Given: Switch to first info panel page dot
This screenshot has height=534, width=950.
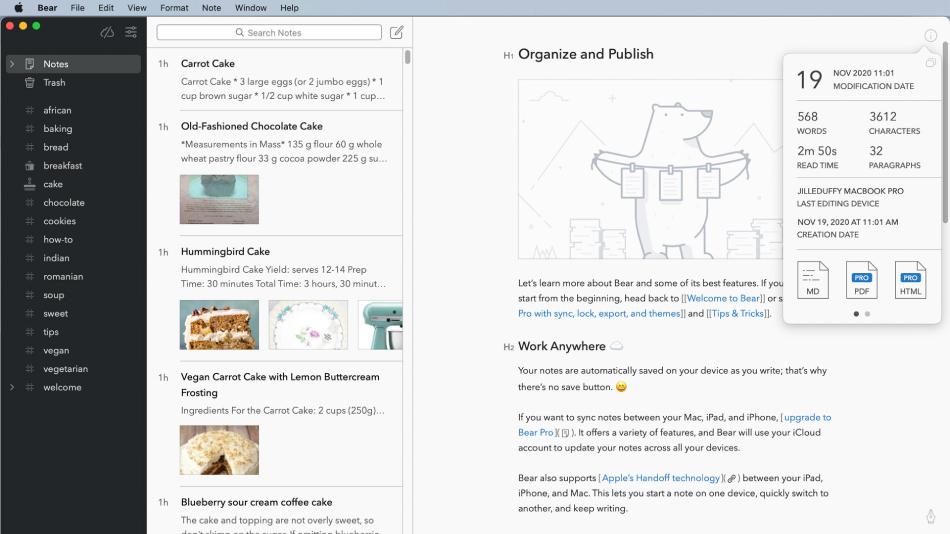Looking at the screenshot, I should (x=856, y=314).
